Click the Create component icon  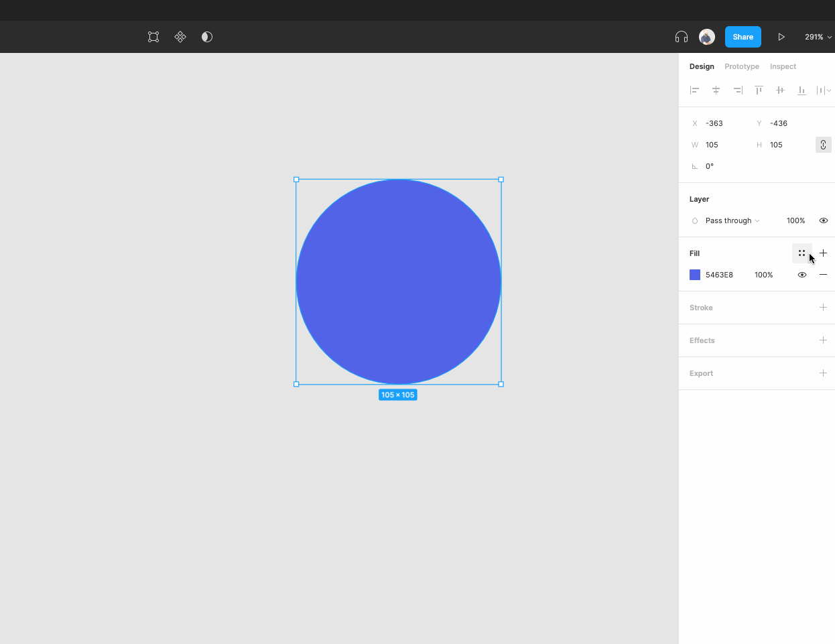tap(180, 37)
